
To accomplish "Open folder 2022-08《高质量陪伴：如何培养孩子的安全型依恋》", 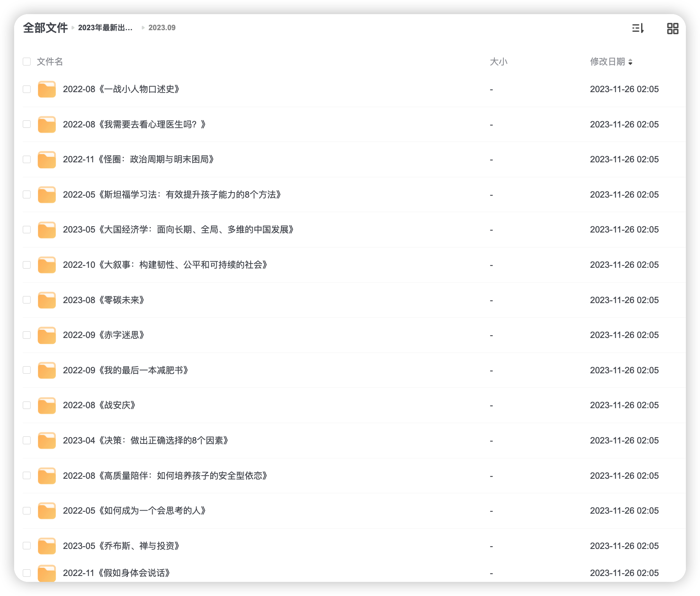I will point(165,476).
